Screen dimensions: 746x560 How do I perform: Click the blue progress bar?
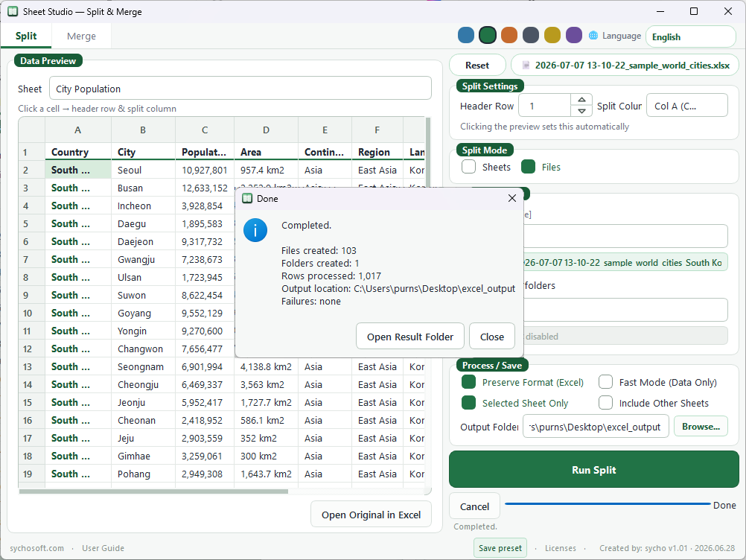(x=608, y=503)
